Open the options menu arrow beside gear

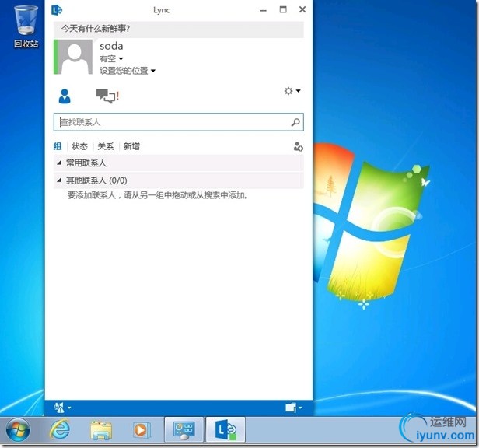point(298,91)
